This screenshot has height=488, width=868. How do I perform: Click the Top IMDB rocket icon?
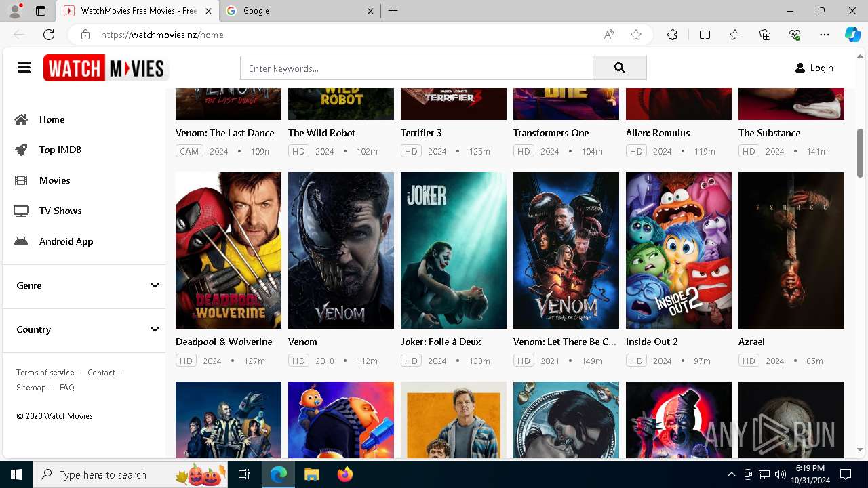pos(22,150)
